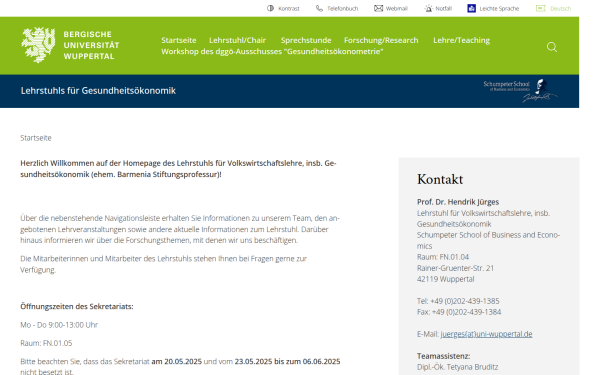Click the text Raum: FN.01.05
This screenshot has height=375, width=600.
pyautogui.click(x=46, y=343)
